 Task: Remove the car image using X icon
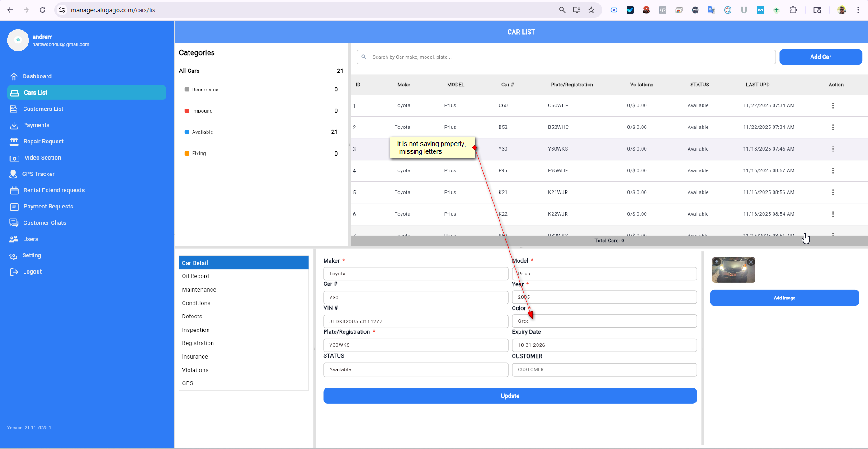(x=750, y=262)
